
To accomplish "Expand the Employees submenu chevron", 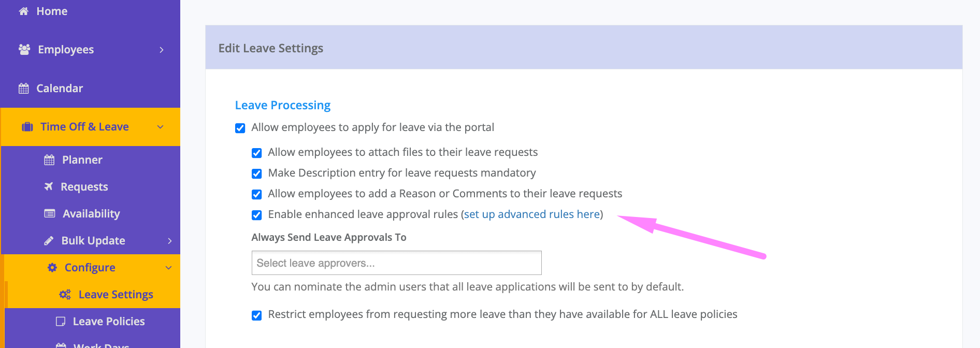I will [x=162, y=49].
